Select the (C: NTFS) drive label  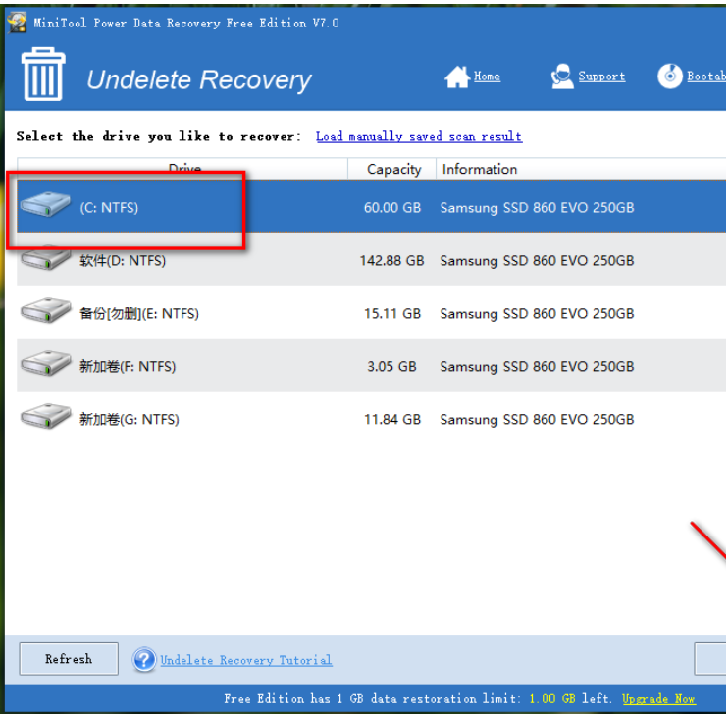(x=109, y=207)
